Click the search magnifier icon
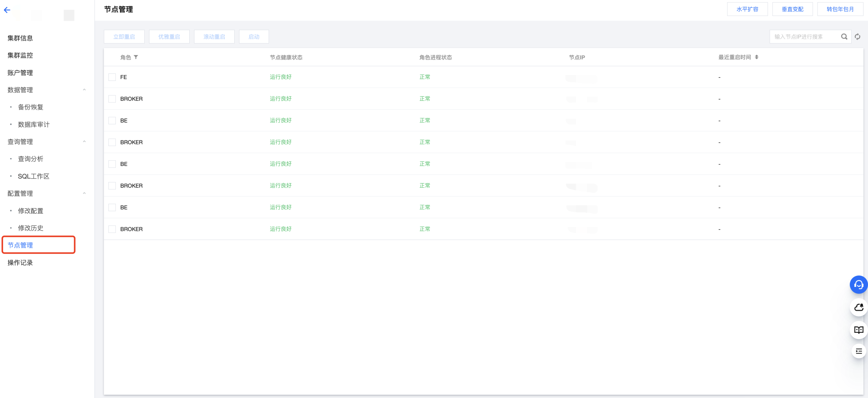 tap(844, 37)
